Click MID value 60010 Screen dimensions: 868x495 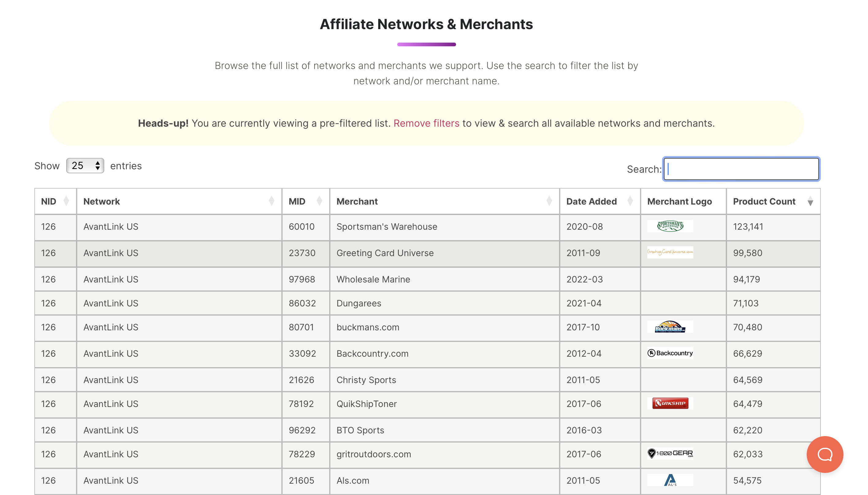coord(301,226)
